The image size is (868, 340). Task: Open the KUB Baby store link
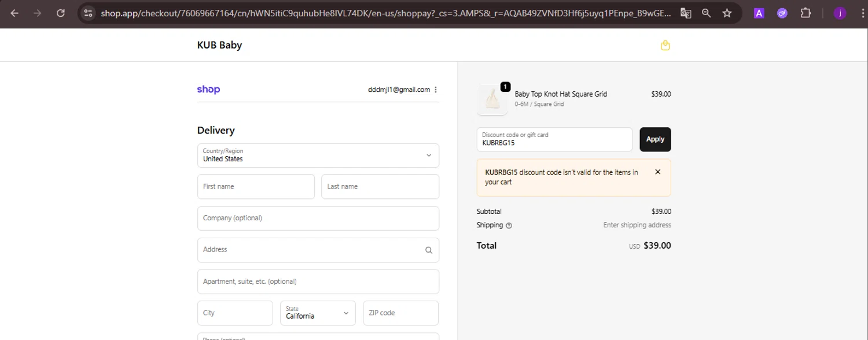[219, 45]
